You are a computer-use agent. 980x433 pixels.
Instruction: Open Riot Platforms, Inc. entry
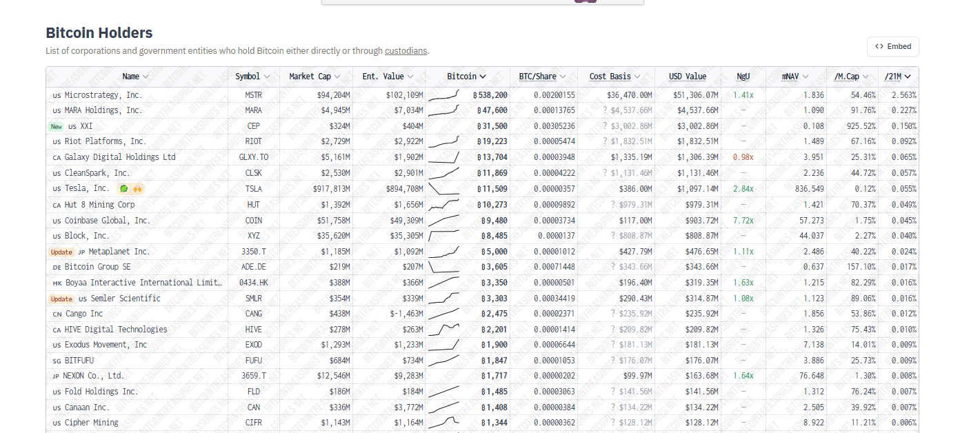tap(105, 141)
